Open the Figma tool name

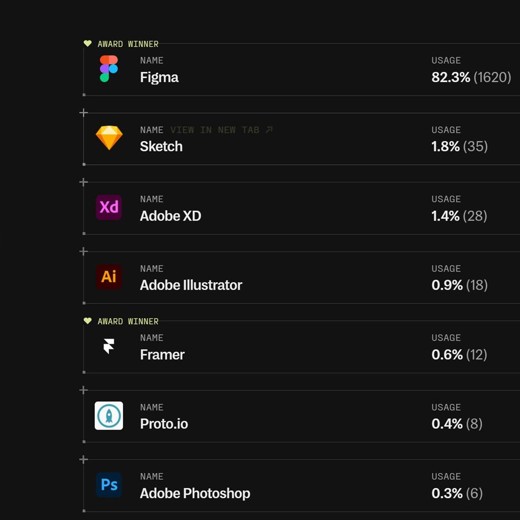159,78
